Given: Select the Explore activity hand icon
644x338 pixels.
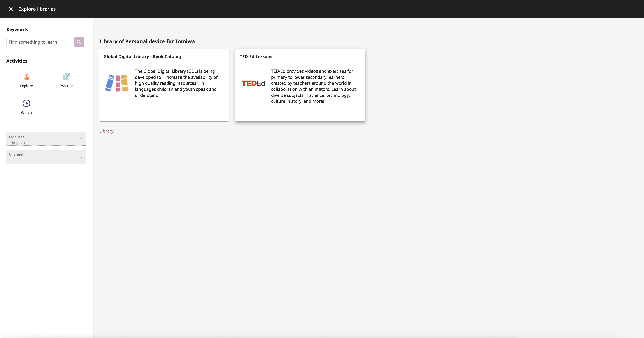Looking at the screenshot, I should 26,76.
